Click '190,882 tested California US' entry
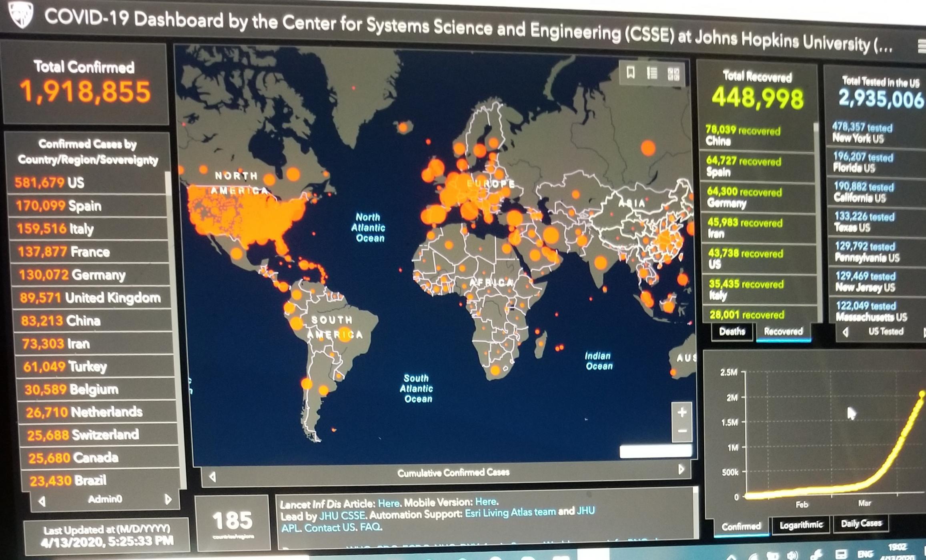Viewport: 926px width, 560px height. [x=877, y=192]
